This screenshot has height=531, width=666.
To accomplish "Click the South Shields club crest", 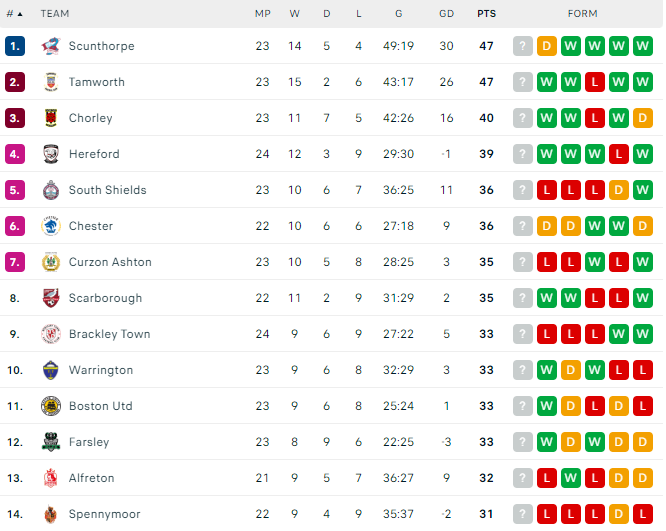I will pos(51,190).
